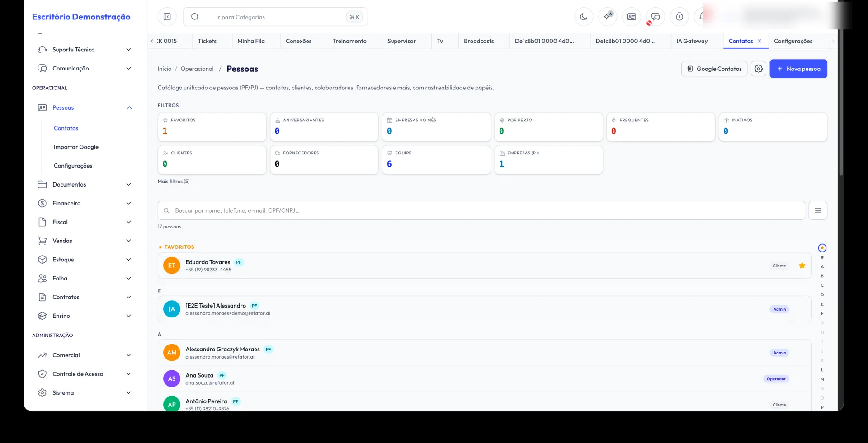Switch to the Minha Fila tab
Image resolution: width=868 pixels, height=443 pixels.
(251, 41)
